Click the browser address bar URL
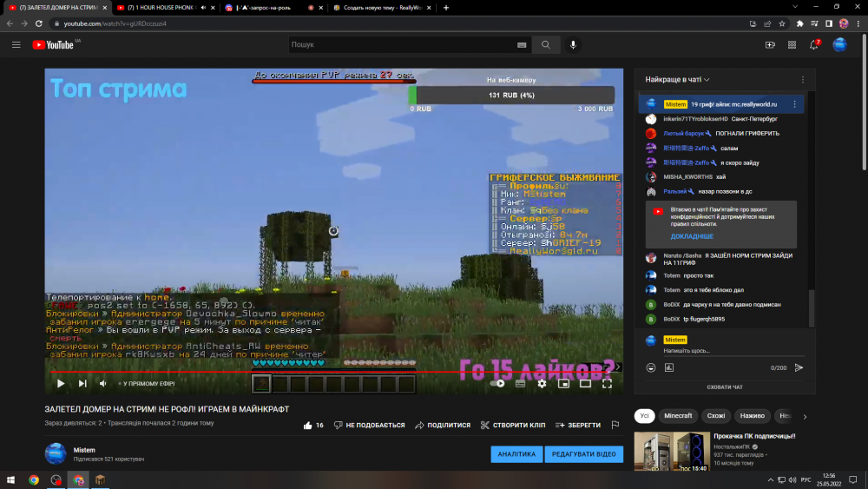 pos(115,23)
